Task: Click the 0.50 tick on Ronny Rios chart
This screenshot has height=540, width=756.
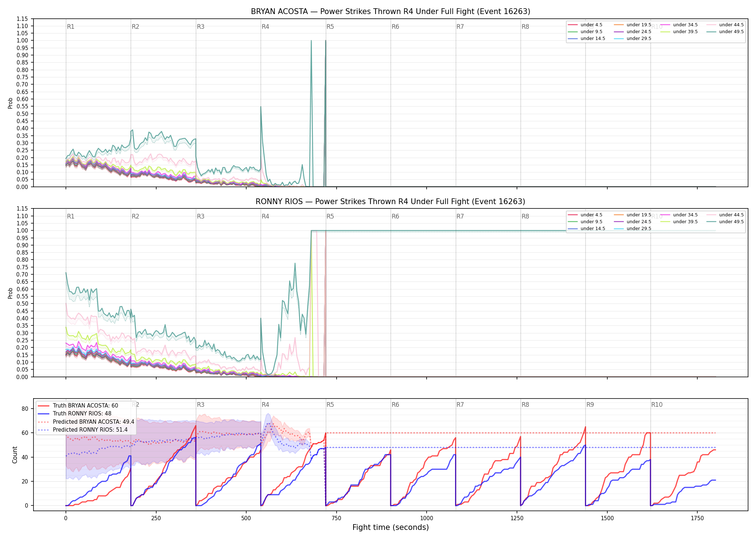Action: click(x=22, y=304)
